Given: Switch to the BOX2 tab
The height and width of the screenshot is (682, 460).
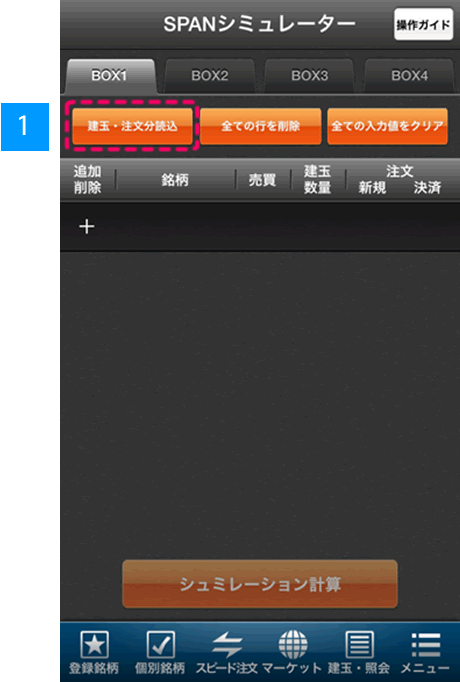Looking at the screenshot, I should 210,76.
